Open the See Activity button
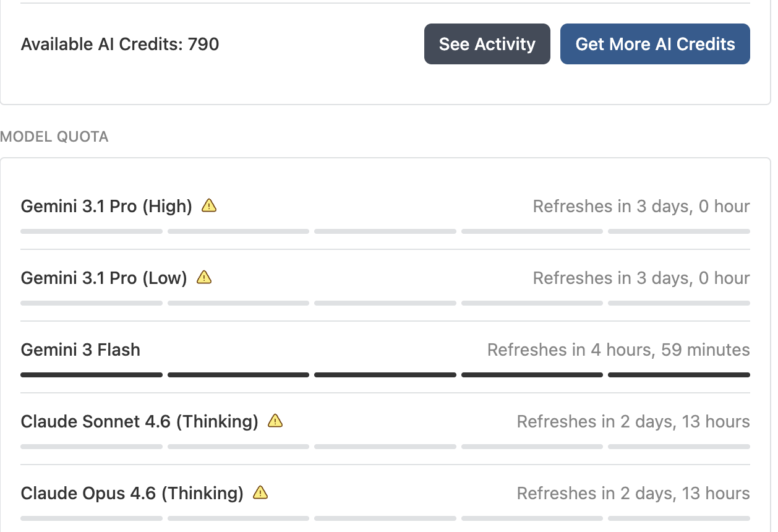 point(487,44)
